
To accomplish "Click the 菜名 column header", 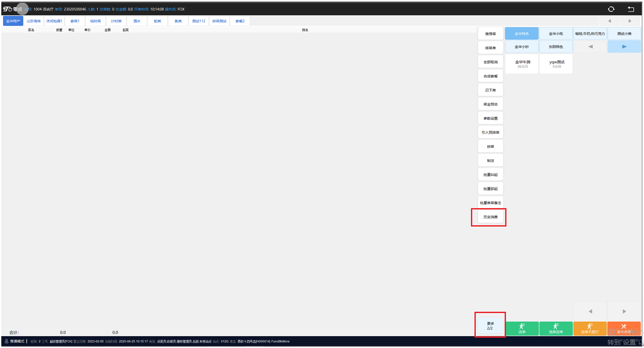I will point(31,30).
